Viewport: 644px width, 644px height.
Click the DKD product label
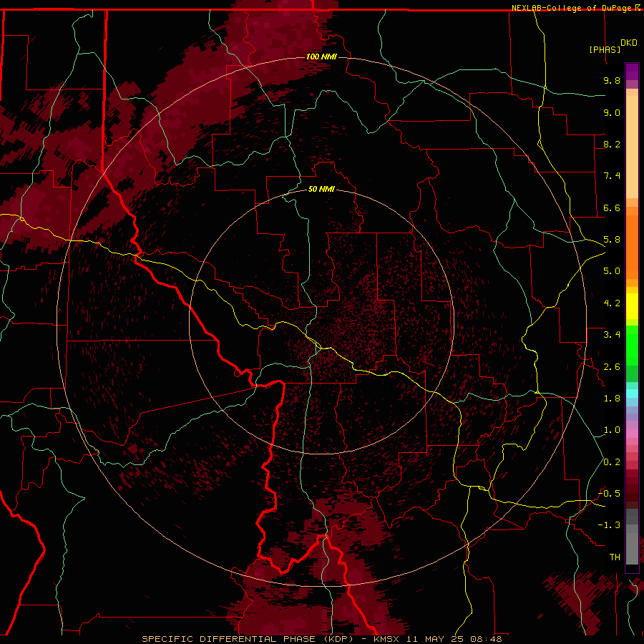629,43
